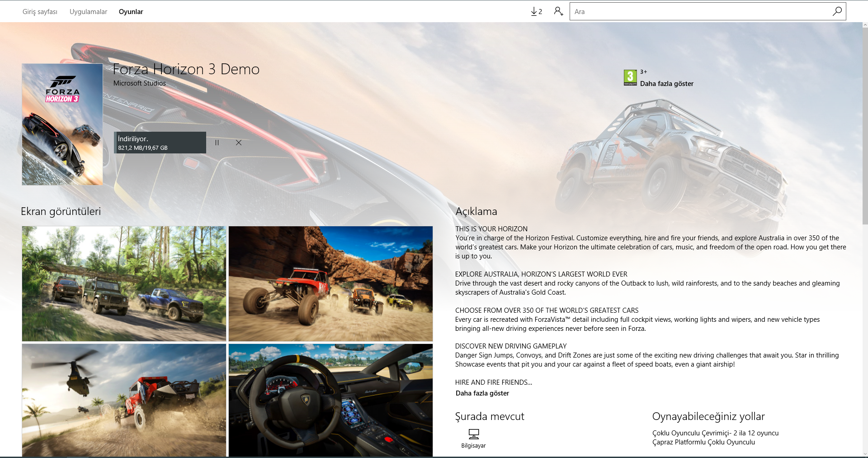The width and height of the screenshot is (868, 458).
Task: Click 'HIRE AND FIRE FRIENDS...' text
Action: 494,382
